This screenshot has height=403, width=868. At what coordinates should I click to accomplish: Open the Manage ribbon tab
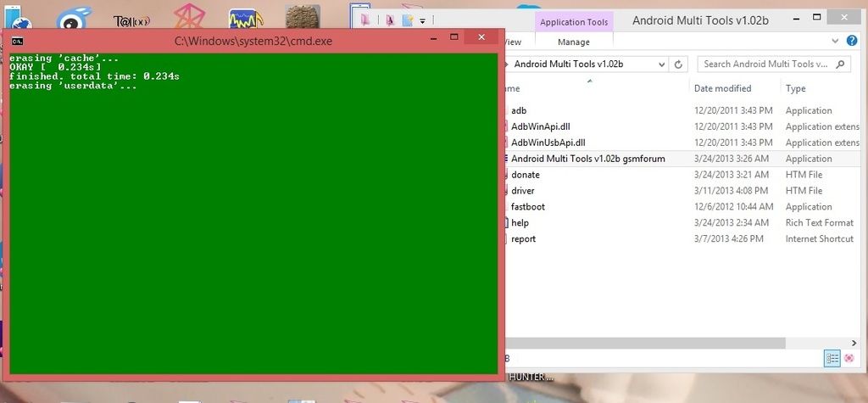coord(574,42)
